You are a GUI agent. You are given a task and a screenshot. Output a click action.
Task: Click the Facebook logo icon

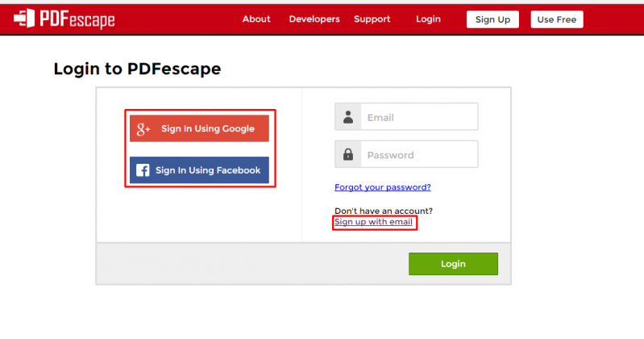click(143, 170)
